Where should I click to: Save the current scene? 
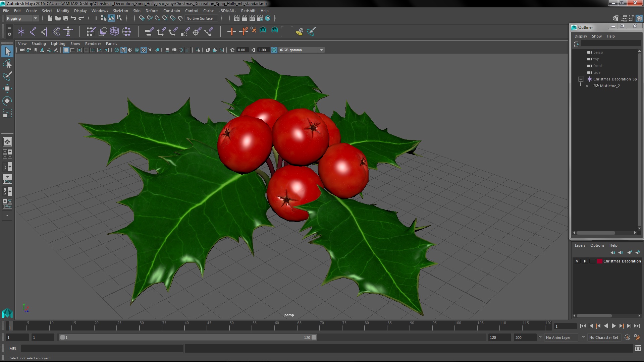click(66, 18)
